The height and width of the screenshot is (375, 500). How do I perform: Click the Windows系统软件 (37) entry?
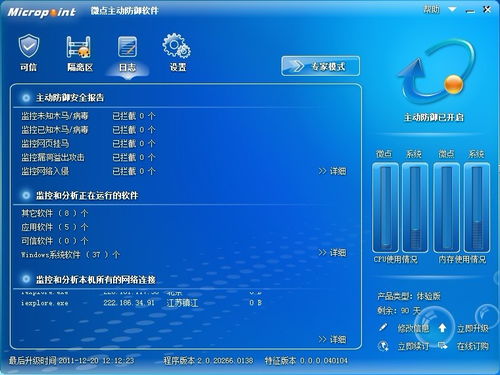coord(70,255)
